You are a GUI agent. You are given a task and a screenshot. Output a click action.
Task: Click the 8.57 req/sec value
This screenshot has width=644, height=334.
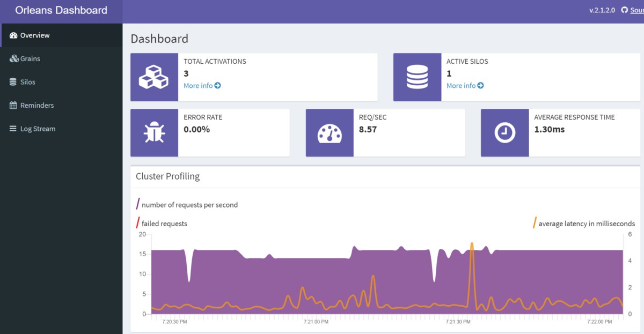[x=368, y=129]
